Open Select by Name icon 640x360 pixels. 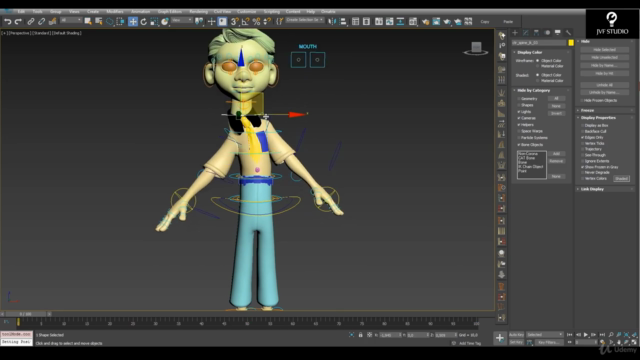(98, 22)
